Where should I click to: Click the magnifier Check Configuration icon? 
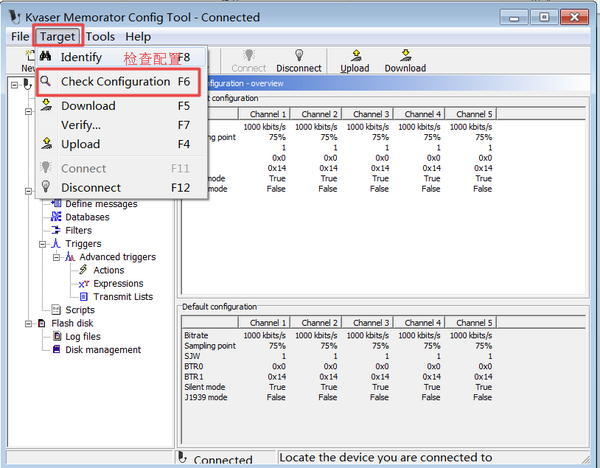46,81
